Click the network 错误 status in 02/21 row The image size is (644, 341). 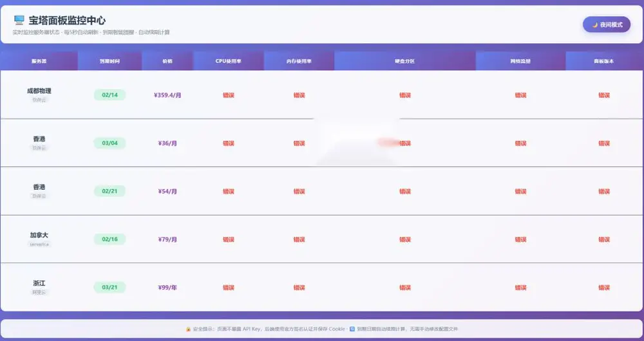pyautogui.click(x=520, y=191)
